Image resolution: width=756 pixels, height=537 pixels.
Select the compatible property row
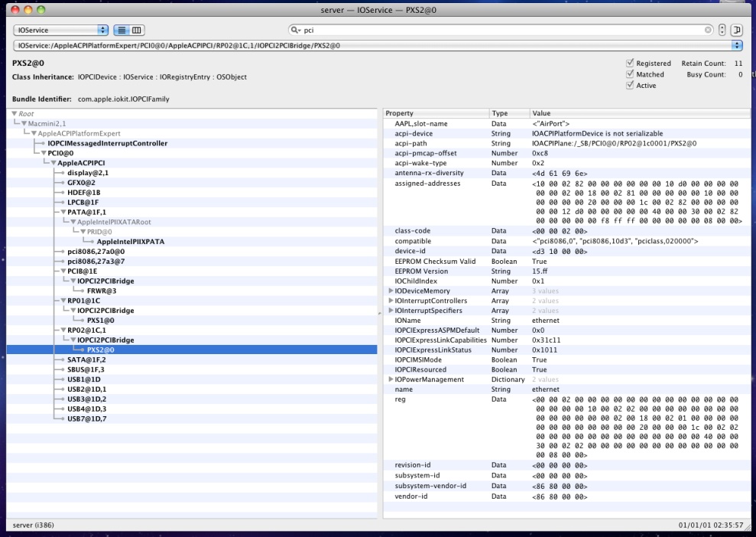click(566, 241)
